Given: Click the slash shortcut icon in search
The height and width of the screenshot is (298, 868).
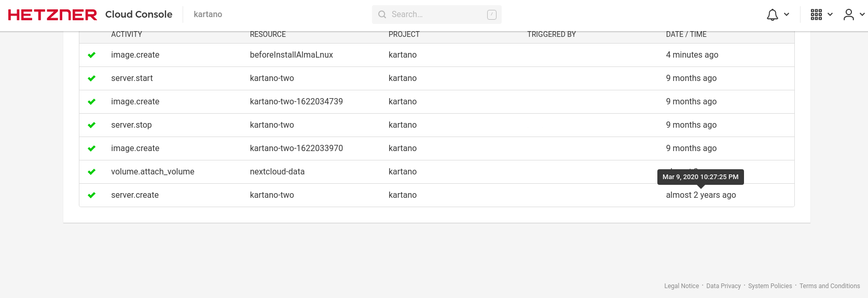Looking at the screenshot, I should (x=491, y=15).
